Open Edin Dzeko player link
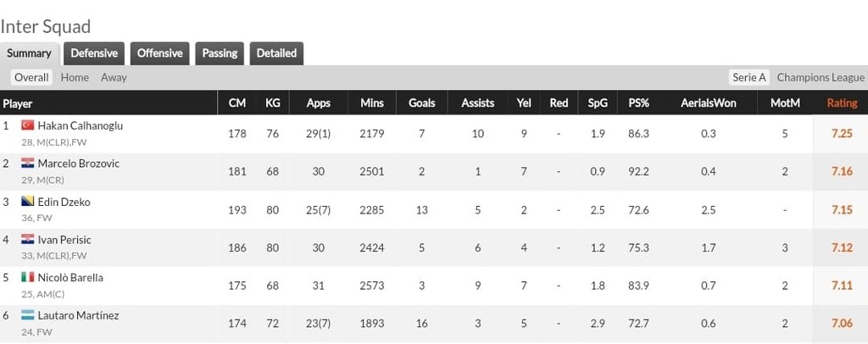The width and height of the screenshot is (868, 344). coord(64,202)
